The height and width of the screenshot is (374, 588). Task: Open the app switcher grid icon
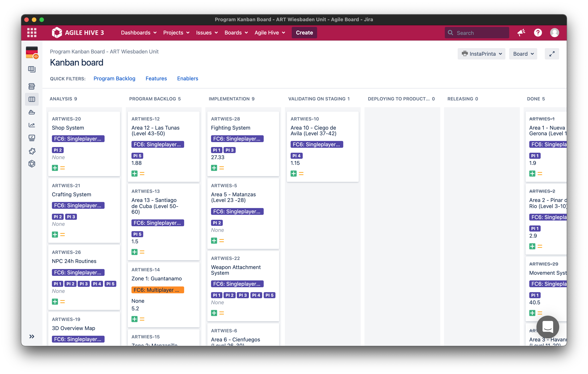[x=32, y=32]
